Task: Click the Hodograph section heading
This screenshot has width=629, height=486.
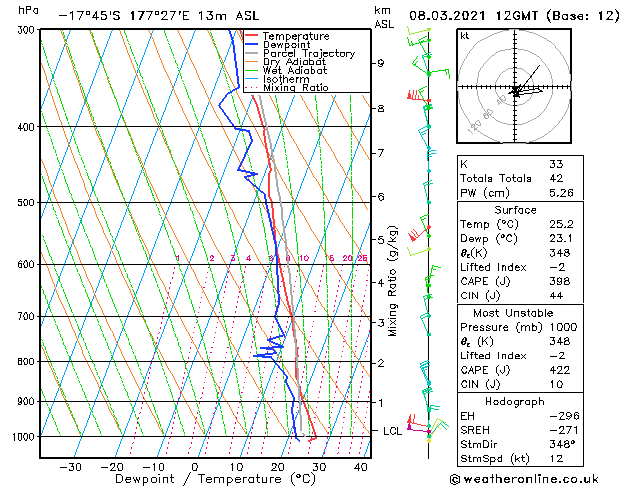Action: click(x=515, y=401)
